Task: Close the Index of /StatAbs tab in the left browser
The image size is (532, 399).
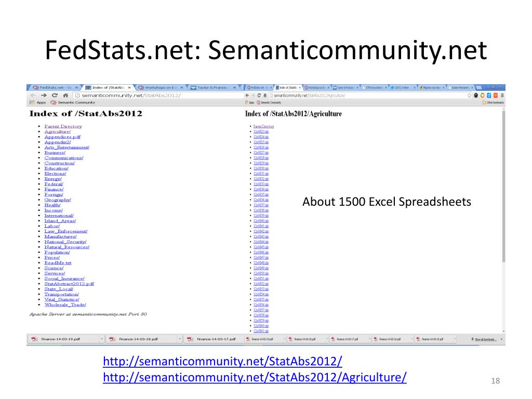Action: coord(129,87)
